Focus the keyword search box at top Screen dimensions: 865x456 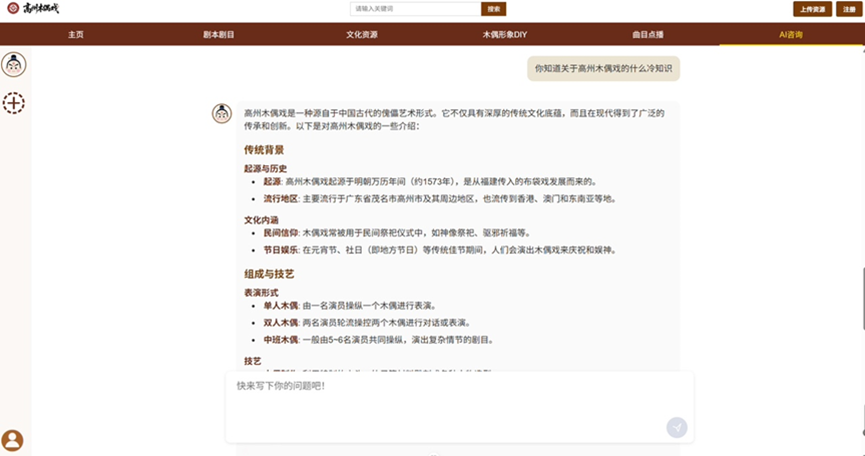coord(415,9)
